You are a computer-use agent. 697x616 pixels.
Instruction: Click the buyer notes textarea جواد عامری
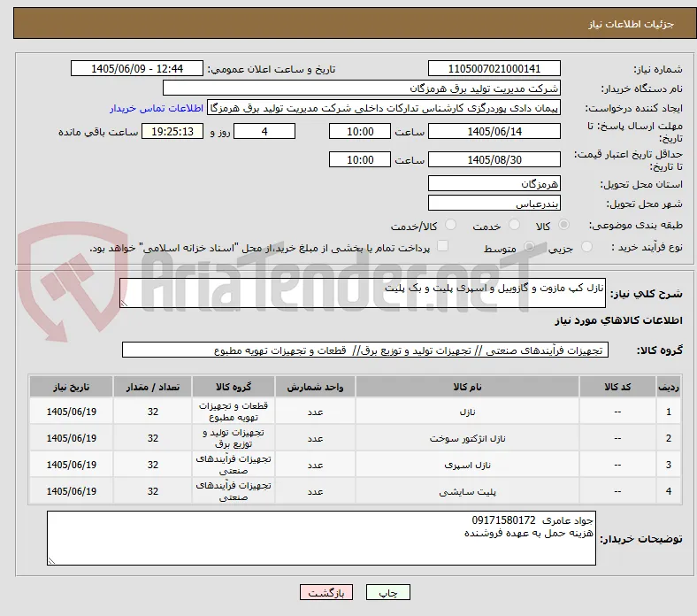coord(321,538)
